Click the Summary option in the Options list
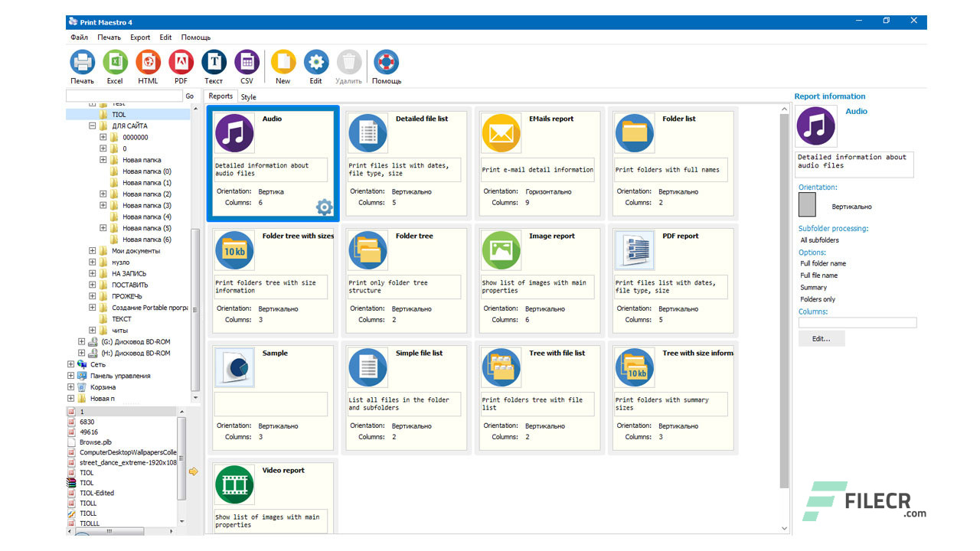Image resolution: width=980 pixels, height=551 pixels. pyautogui.click(x=813, y=288)
